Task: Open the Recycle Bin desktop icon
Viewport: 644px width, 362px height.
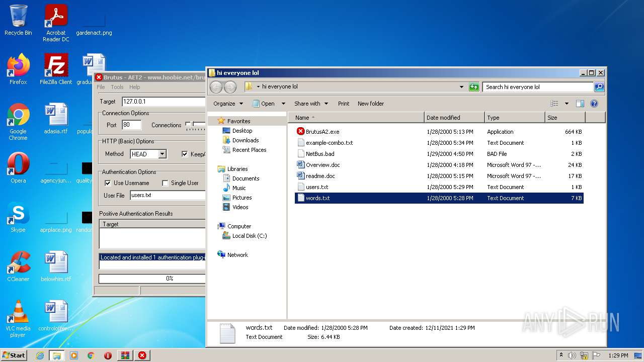Action: click(18, 20)
